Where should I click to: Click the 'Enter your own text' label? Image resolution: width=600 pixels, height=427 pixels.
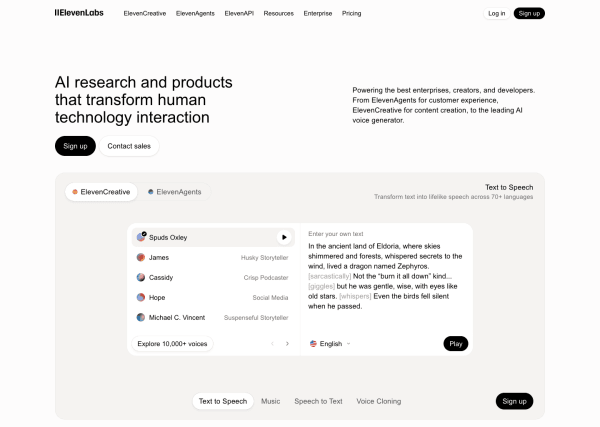click(336, 233)
